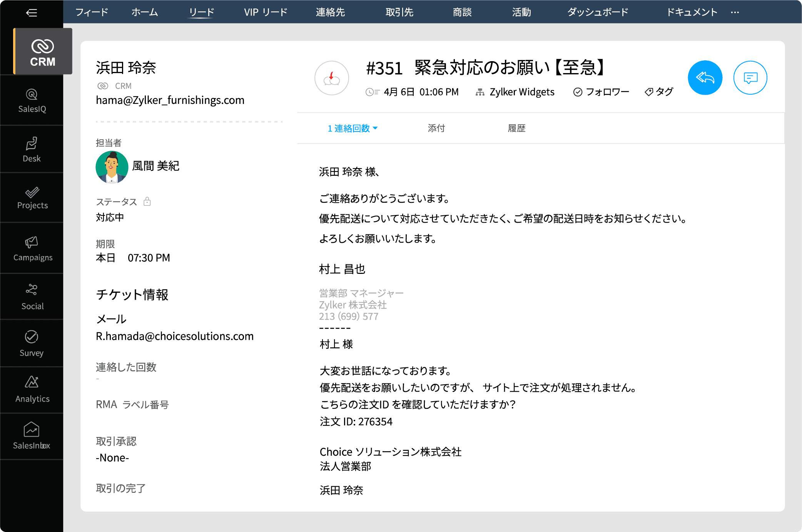Click 風間 美紀 owner avatar
This screenshot has height=532, width=802.
pos(112,167)
